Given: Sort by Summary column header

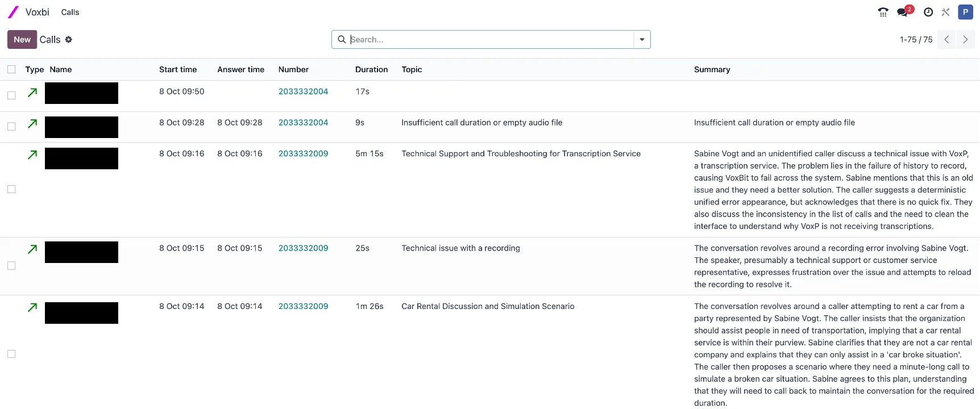Looking at the screenshot, I should point(712,69).
